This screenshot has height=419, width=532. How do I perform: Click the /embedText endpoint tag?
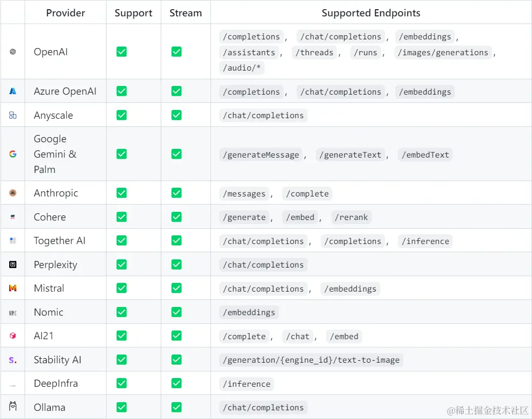click(x=425, y=155)
